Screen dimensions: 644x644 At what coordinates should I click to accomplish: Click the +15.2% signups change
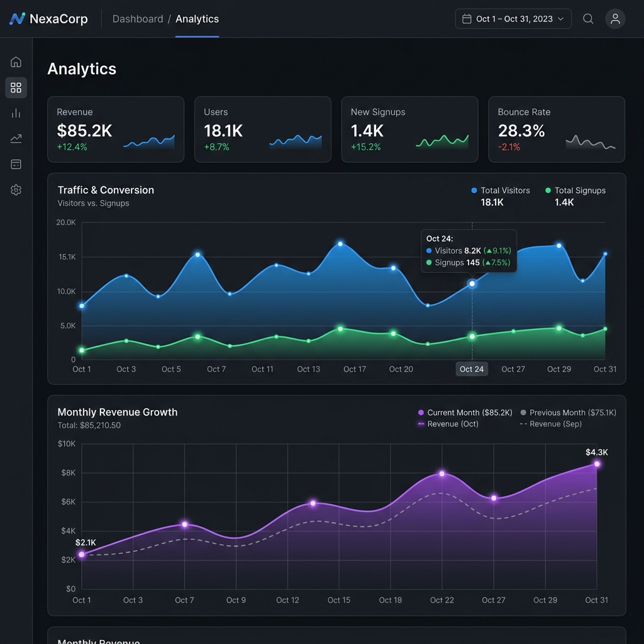coord(365,147)
